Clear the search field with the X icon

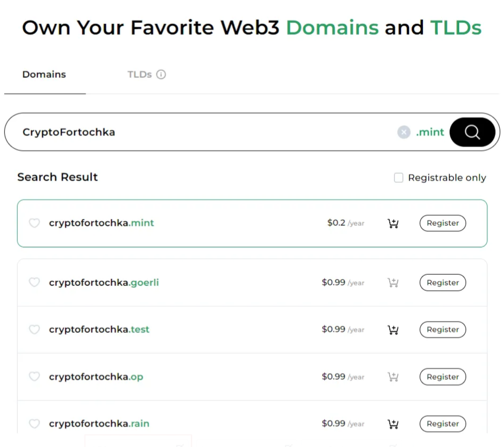(404, 132)
